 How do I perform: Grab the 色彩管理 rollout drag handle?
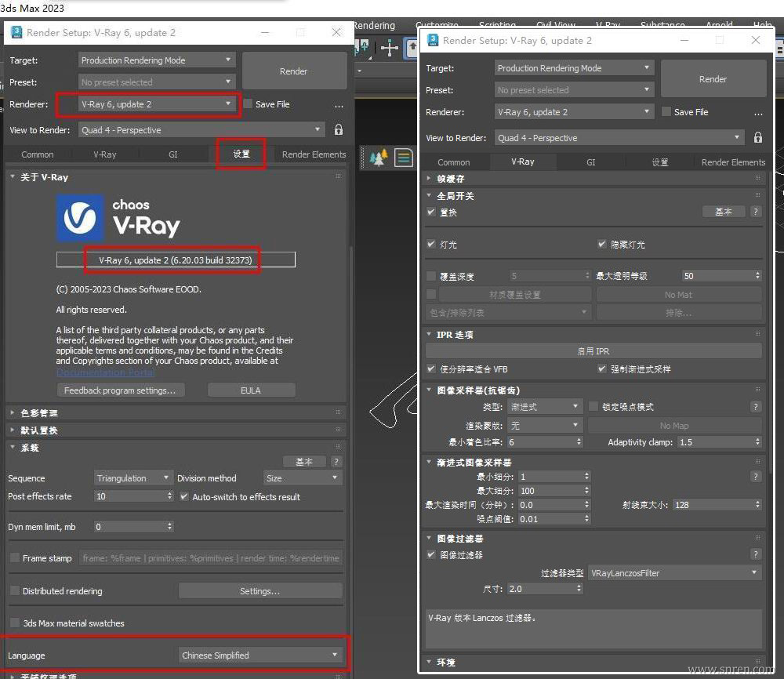click(339, 412)
